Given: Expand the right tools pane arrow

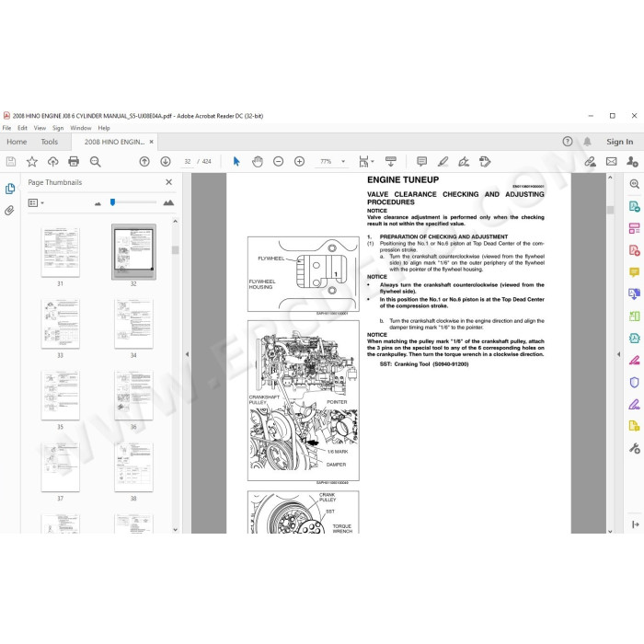Looking at the screenshot, I should tap(635, 524).
